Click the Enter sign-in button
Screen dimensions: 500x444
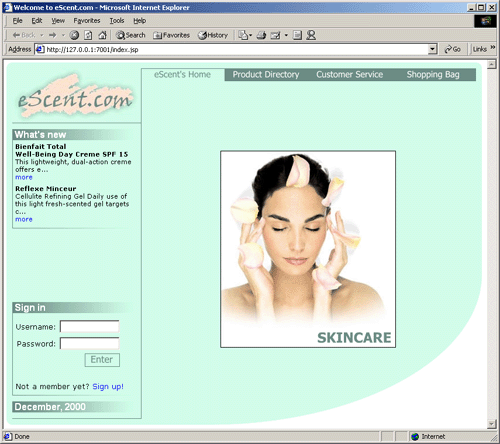pyautogui.click(x=102, y=360)
